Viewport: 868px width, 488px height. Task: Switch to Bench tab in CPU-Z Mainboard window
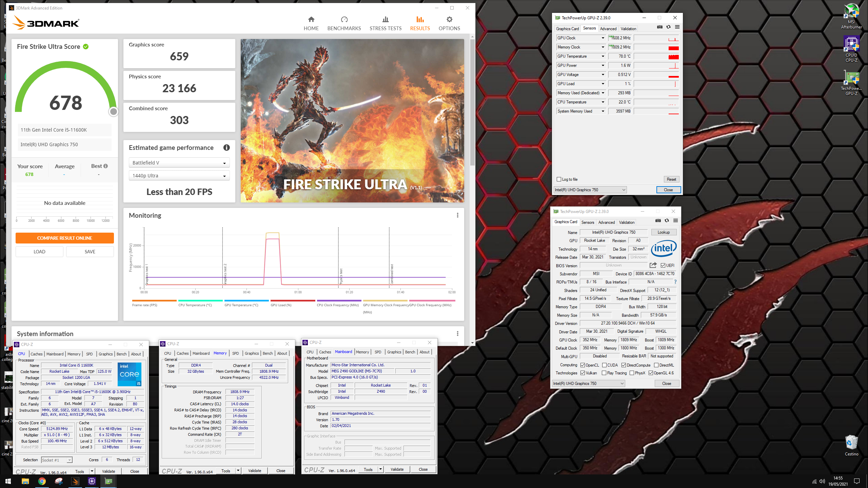(x=410, y=352)
